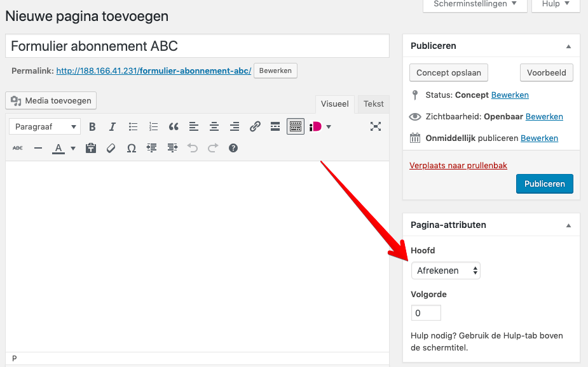Toggle center text alignment
Image resolution: width=588 pixels, height=367 pixels.
coord(214,126)
